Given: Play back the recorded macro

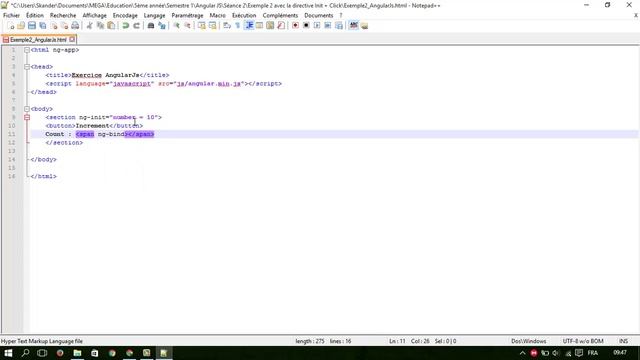Looking at the screenshot, I should (x=317, y=26).
